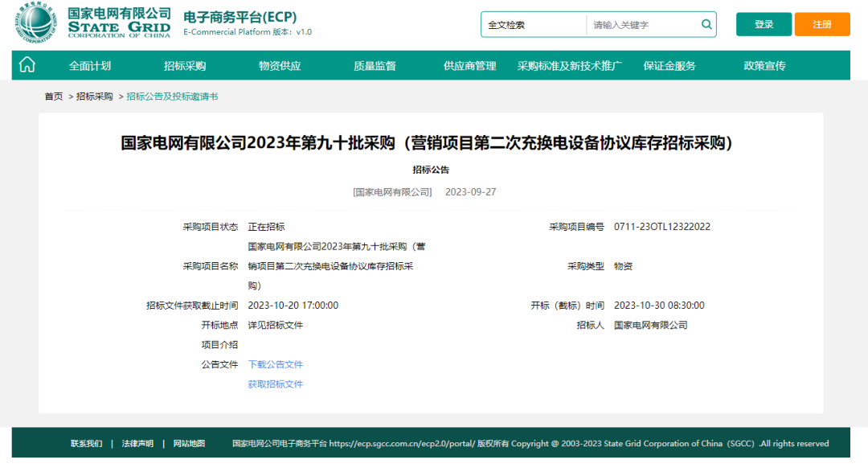
Task: Click the status value 正在招标
Action: tap(266, 227)
